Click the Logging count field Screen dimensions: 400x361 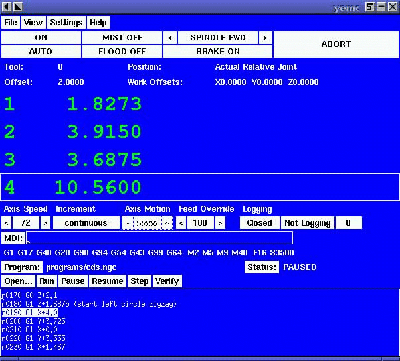tap(348, 223)
